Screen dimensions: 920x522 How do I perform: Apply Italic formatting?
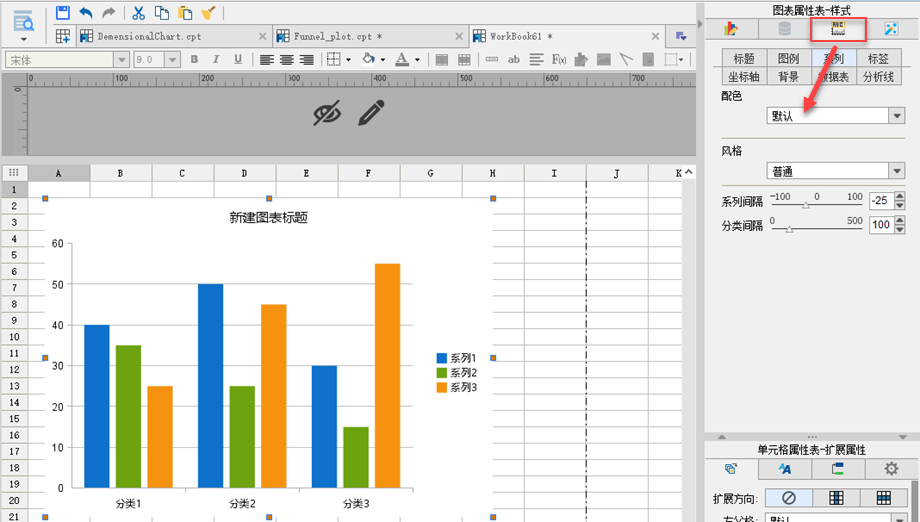click(x=216, y=59)
